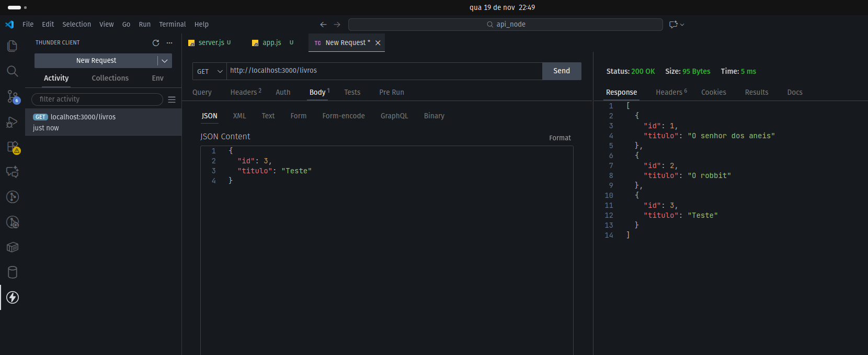Viewport: 868px width, 355px height.
Task: Open the Explorer icon in activity bar
Action: (x=13, y=46)
